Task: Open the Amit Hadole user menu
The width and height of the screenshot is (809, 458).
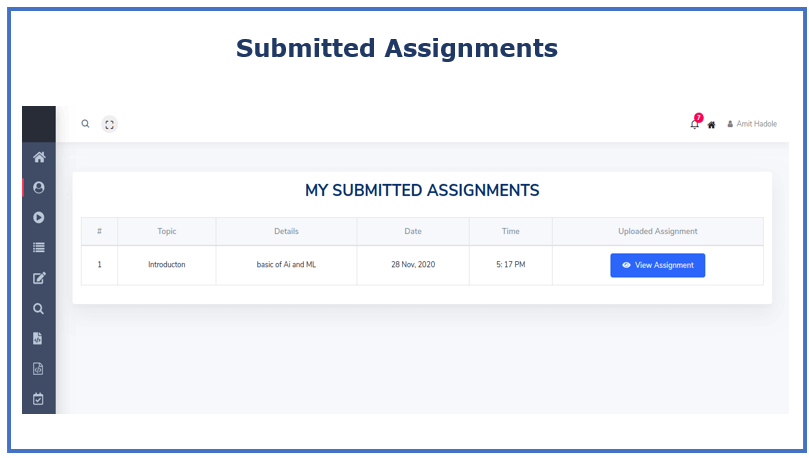Action: coord(752,124)
